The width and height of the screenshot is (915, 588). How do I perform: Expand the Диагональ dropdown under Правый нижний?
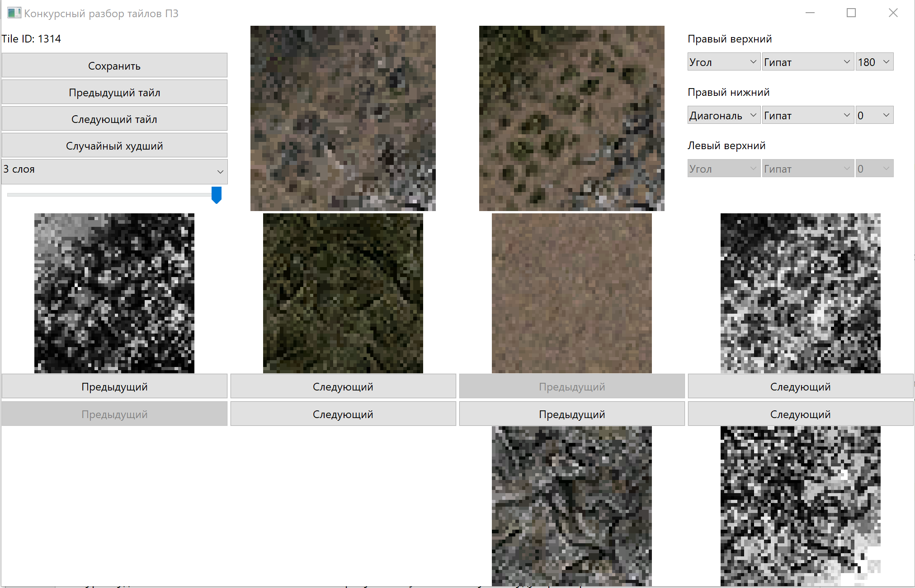pyautogui.click(x=723, y=115)
